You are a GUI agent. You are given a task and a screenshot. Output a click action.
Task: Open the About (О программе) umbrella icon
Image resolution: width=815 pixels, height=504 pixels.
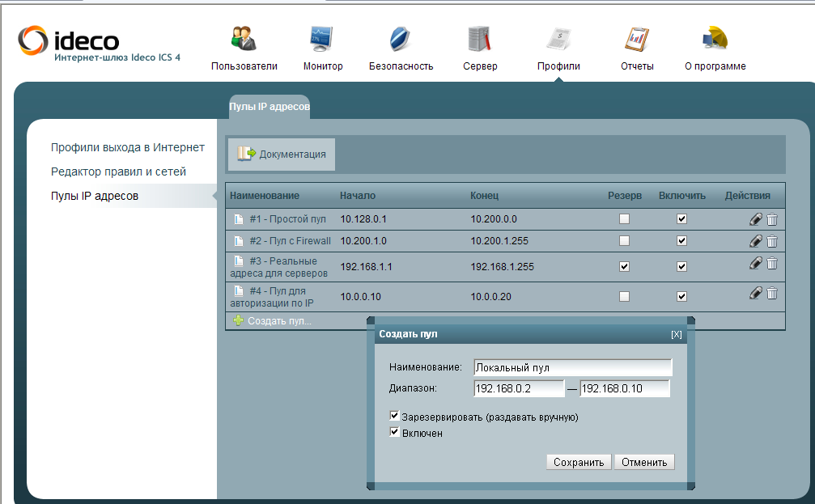point(715,40)
